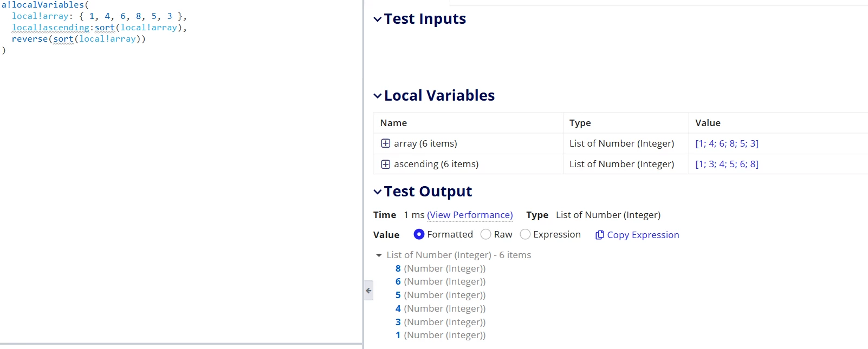Image resolution: width=868 pixels, height=349 pixels.
Task: Click the output item 1 (Number (Integer))
Action: coord(441,335)
